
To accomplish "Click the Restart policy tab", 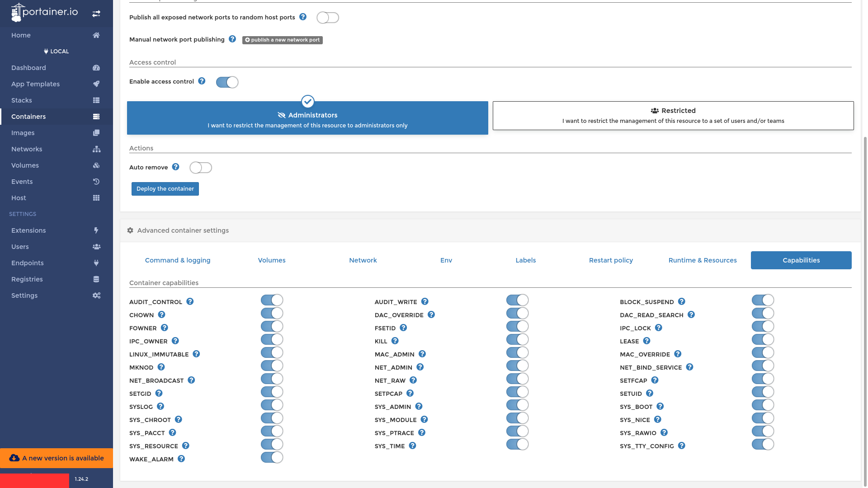I will (610, 260).
